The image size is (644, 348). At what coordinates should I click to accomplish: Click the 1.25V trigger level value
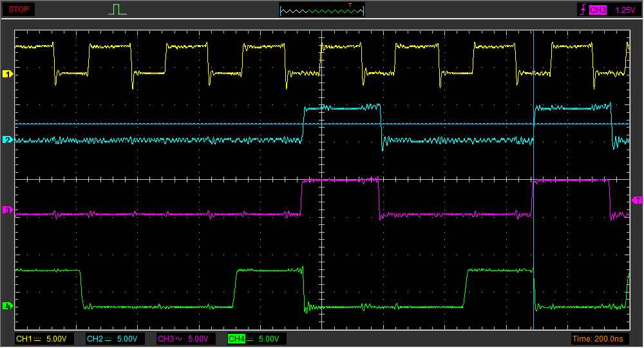[624, 10]
